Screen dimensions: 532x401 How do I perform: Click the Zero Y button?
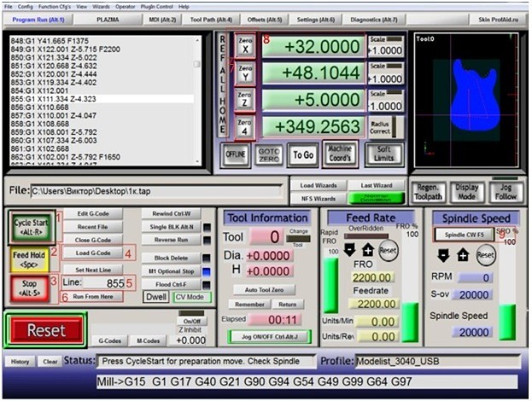[245, 73]
